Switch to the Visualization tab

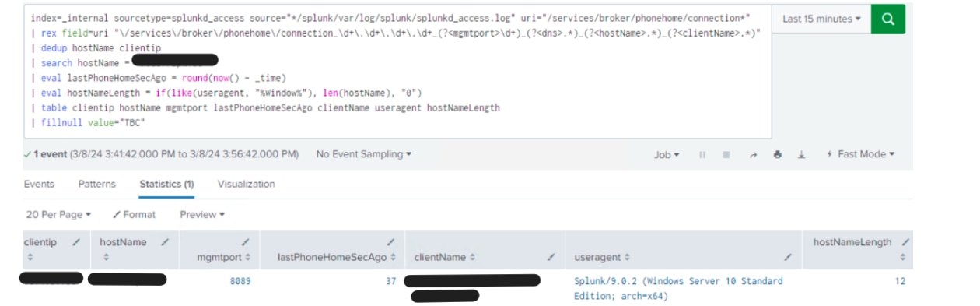(x=246, y=185)
